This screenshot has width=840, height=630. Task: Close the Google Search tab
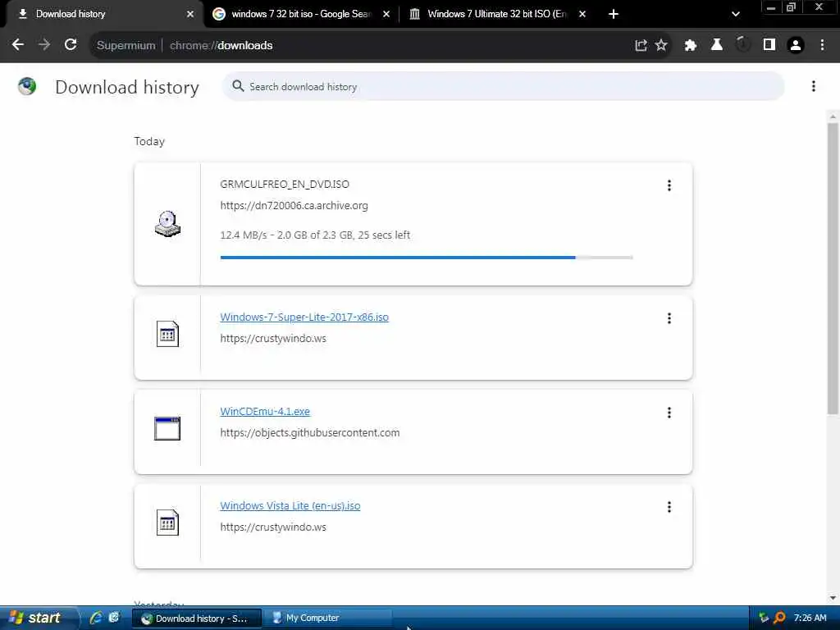pos(386,14)
